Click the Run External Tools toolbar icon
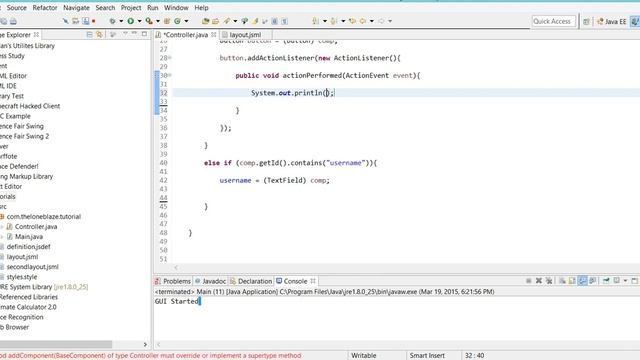 click(x=149, y=21)
